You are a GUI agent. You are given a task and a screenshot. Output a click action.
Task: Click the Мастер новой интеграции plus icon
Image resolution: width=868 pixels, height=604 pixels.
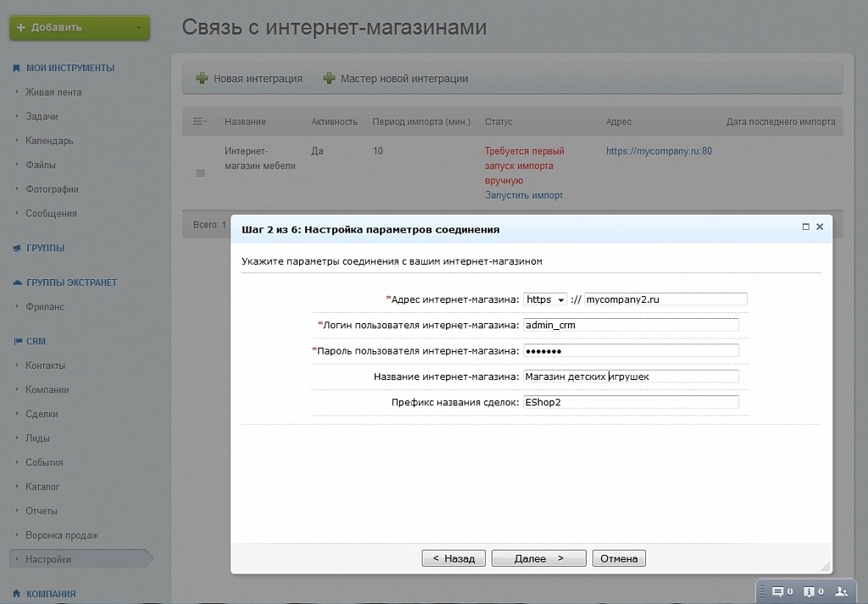(x=329, y=79)
